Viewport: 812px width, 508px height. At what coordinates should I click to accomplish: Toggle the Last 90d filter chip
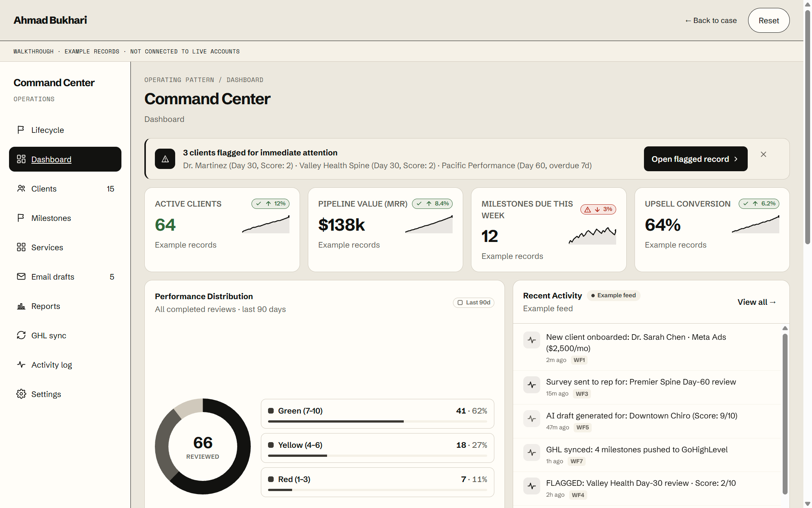[474, 303]
